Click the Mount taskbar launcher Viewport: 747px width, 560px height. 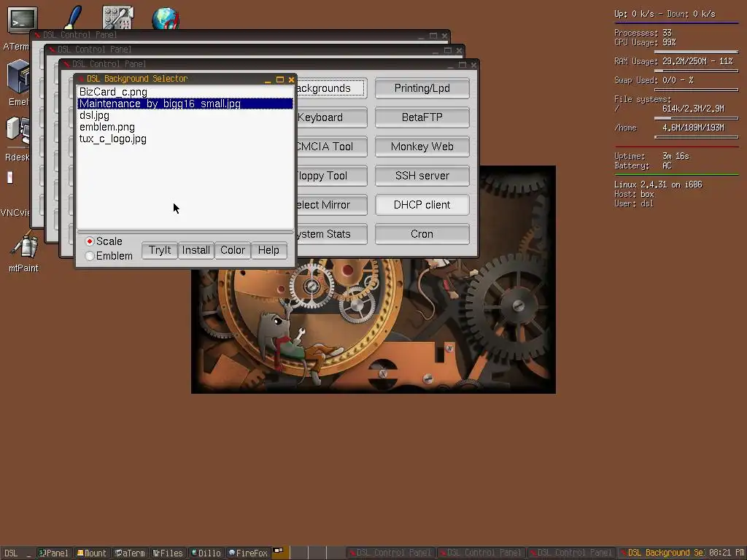pyautogui.click(x=92, y=553)
